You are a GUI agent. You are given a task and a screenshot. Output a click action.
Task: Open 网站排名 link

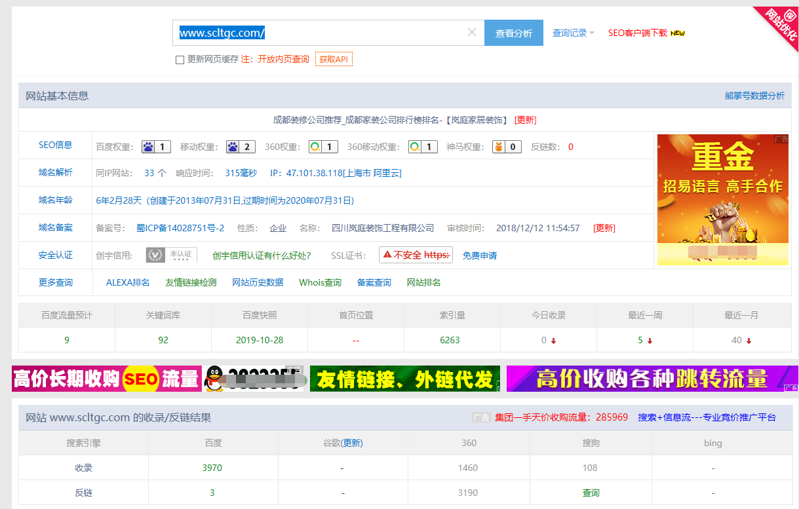(x=423, y=283)
